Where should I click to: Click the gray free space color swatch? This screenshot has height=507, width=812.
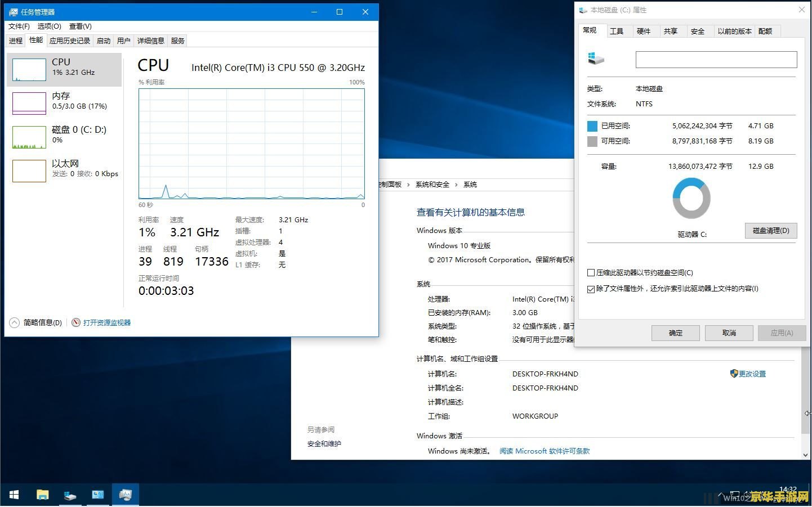tap(592, 141)
